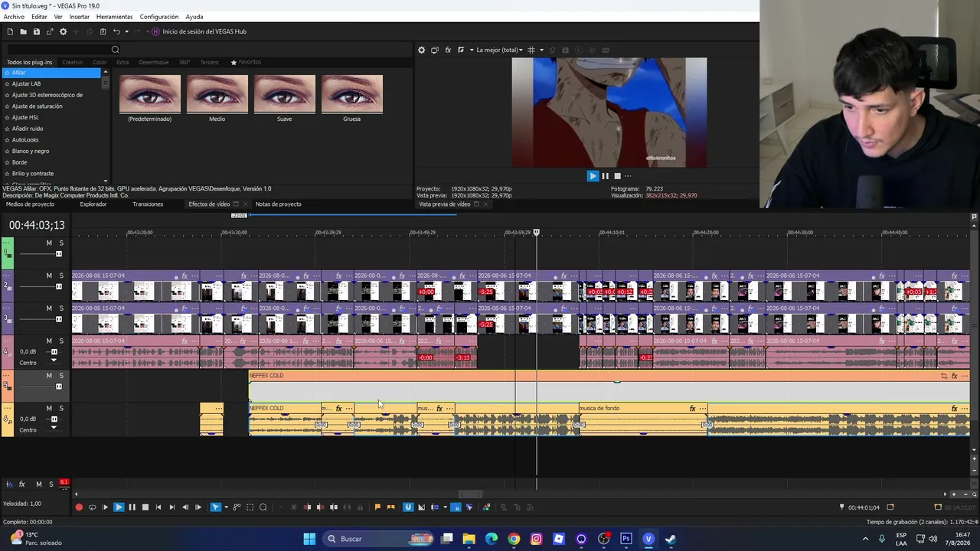Viewport: 980px width, 551px height.
Task: Select the Selection edit tool
Action: coord(250,507)
